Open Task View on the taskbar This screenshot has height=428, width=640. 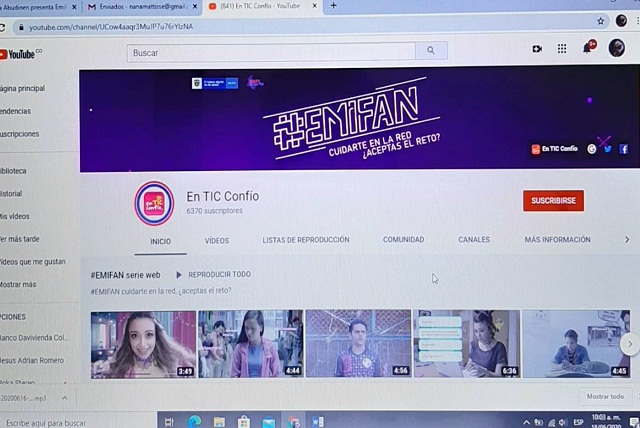tap(169, 422)
